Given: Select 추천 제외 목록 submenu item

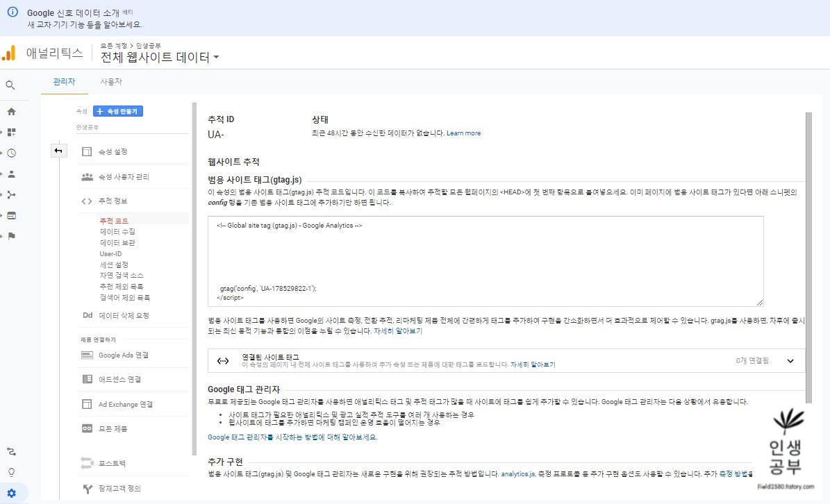Looking at the screenshot, I should (122, 287).
